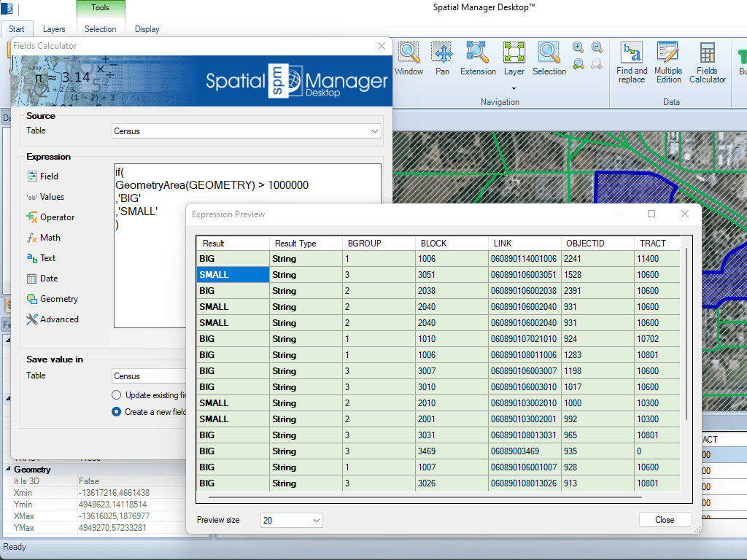
Task: Click the It Is 3D False value
Action: click(x=89, y=481)
